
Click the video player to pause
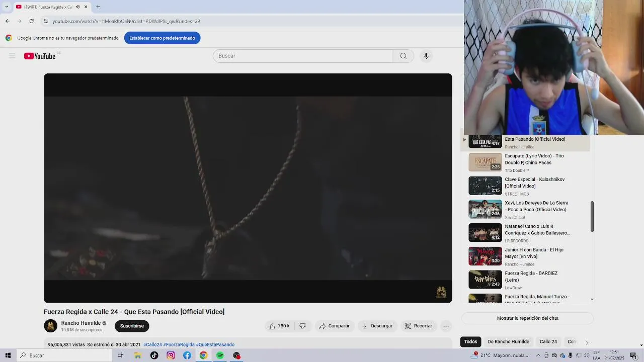[248, 188]
